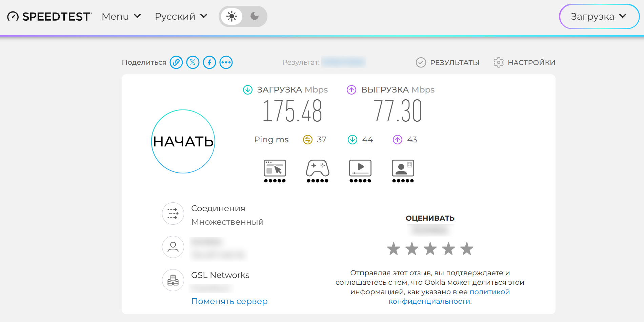Click the Поменять сервер link
This screenshot has height=322, width=644.
pyautogui.click(x=229, y=301)
